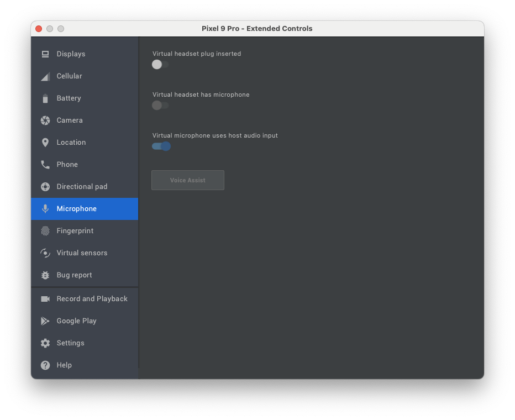Open the Phone section label
Image resolution: width=515 pixels, height=420 pixels.
[67, 165]
